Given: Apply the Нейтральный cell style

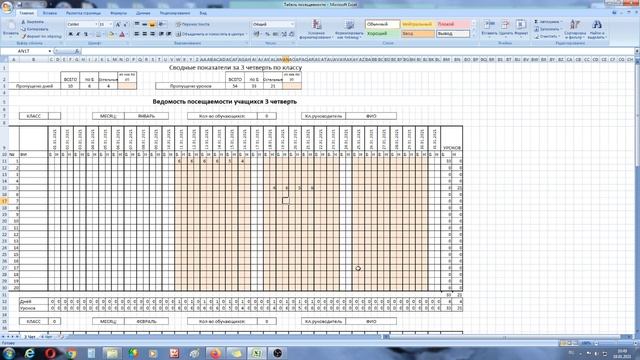Looking at the screenshot, I should point(418,24).
